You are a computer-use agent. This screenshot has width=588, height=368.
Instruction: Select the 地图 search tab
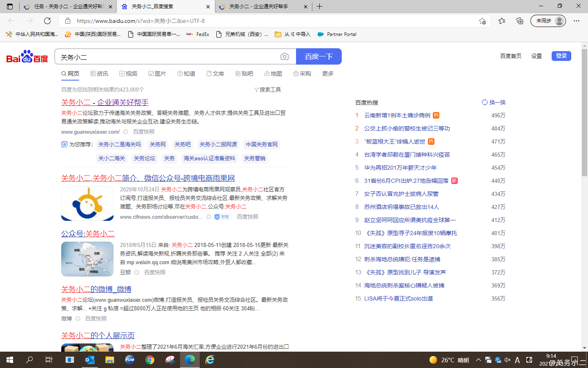pos(273,74)
